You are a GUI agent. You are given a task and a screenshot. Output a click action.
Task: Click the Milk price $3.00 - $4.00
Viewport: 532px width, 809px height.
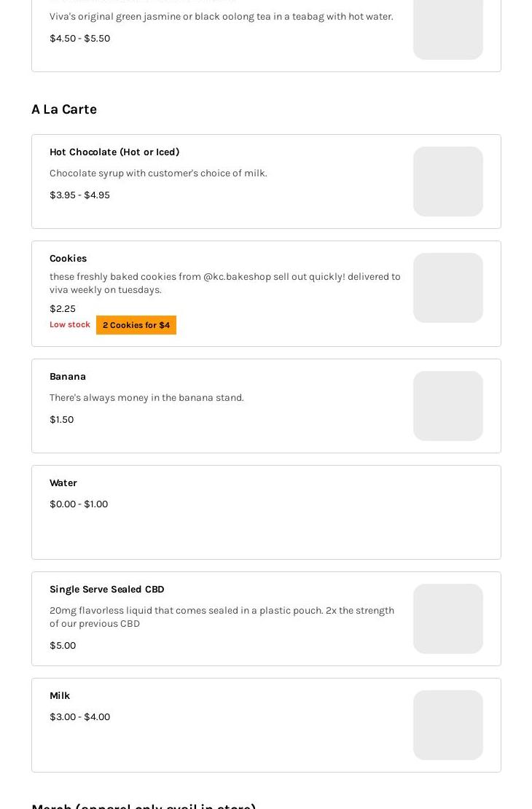[x=79, y=717]
